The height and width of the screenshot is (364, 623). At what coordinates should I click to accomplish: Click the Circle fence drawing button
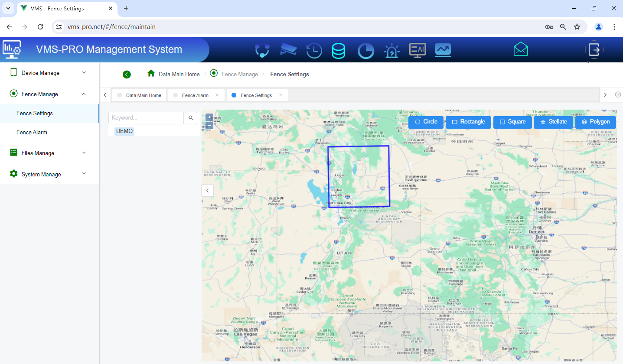[x=426, y=122]
